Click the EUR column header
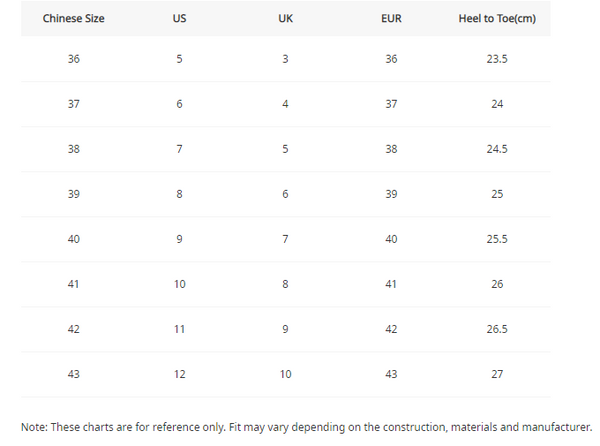The image size is (600, 446). (391, 18)
